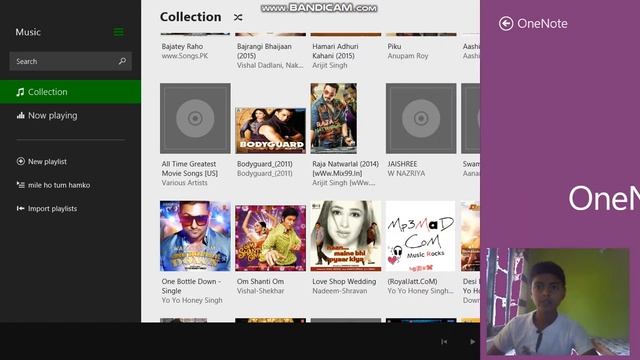Image resolution: width=640 pixels, height=360 pixels.
Task: Open Love Shop Wedding album cover
Action: [x=346, y=236]
